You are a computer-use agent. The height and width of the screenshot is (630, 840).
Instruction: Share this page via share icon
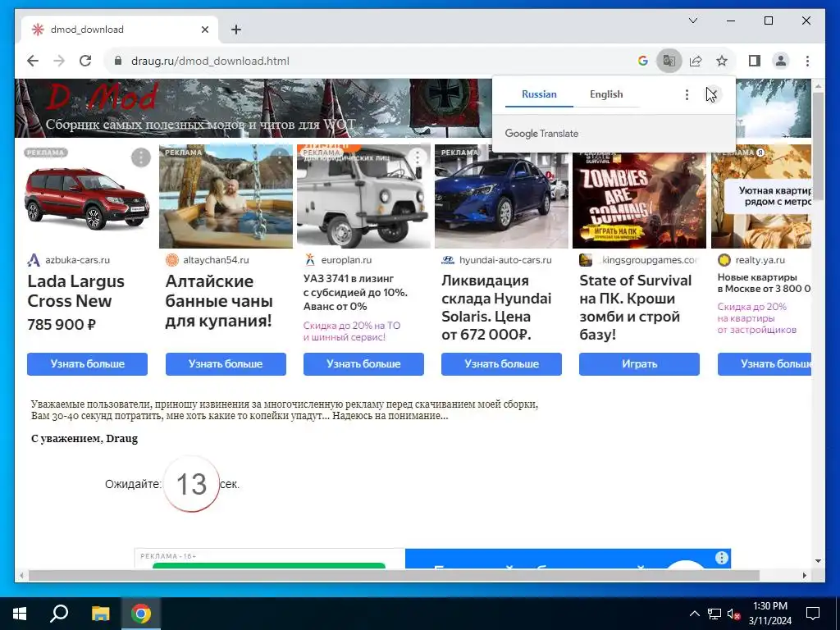(696, 61)
